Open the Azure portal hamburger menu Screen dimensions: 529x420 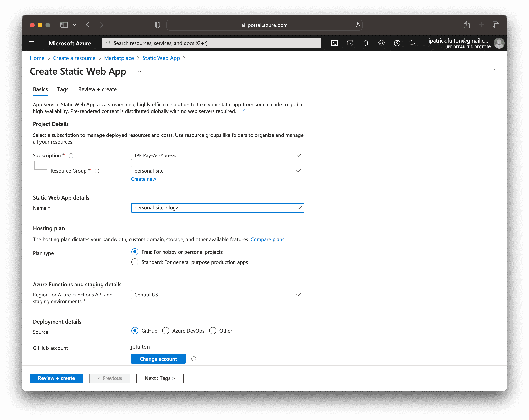[31, 43]
